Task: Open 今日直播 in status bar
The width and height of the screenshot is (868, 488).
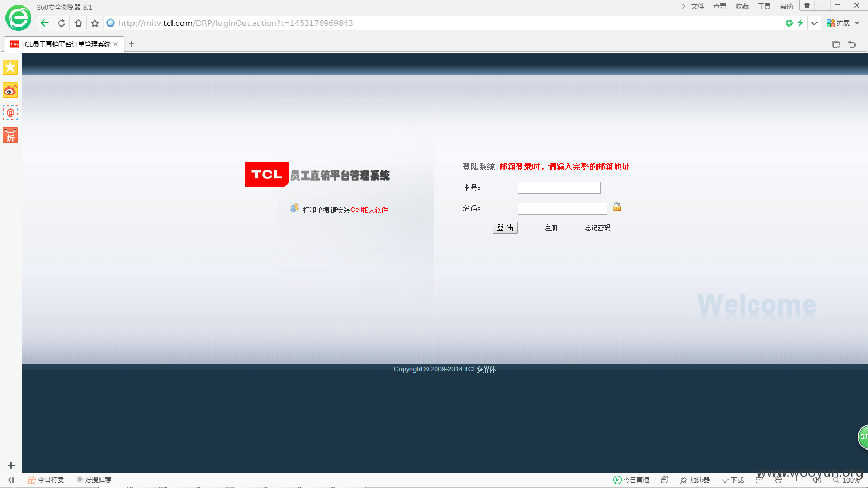Action: pyautogui.click(x=631, y=480)
